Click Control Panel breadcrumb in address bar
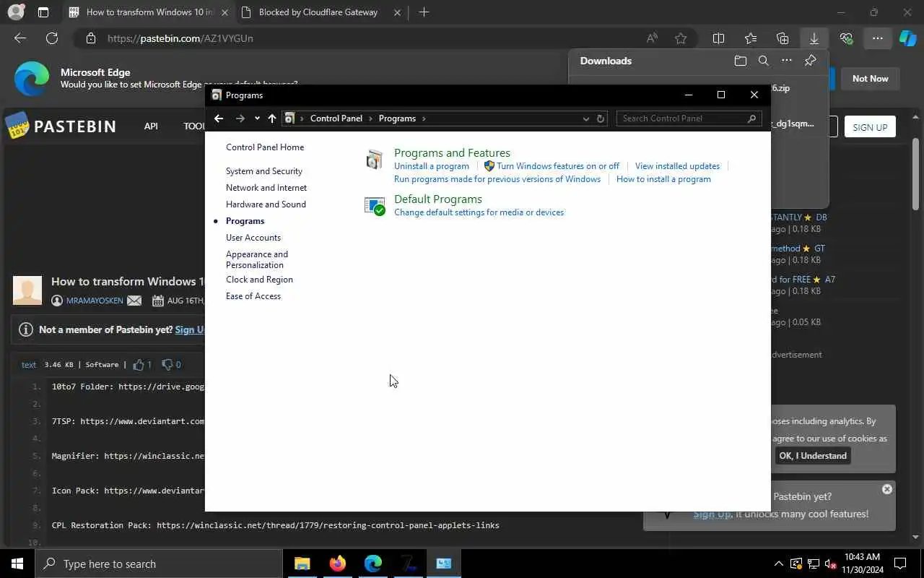The height and width of the screenshot is (578, 924). (336, 118)
